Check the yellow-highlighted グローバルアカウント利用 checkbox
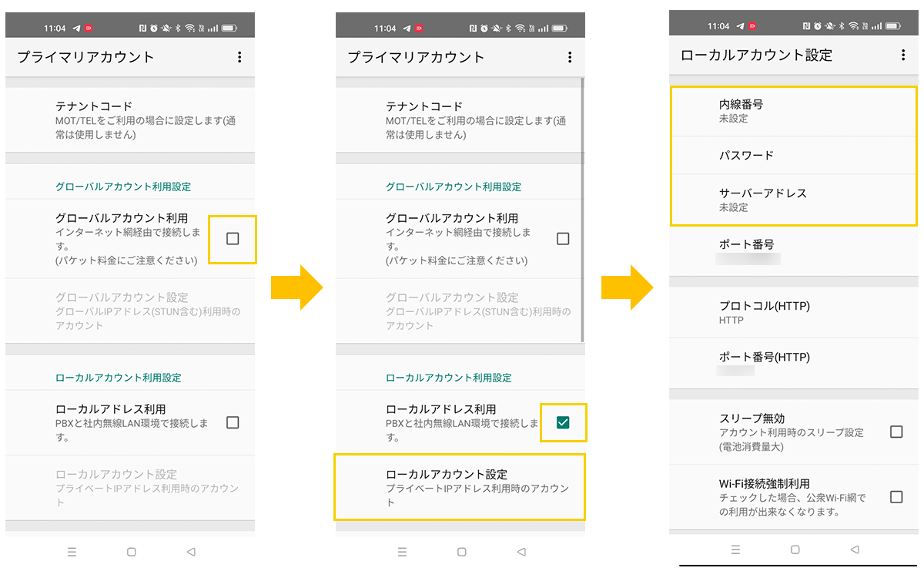924x578 pixels. 233,239
